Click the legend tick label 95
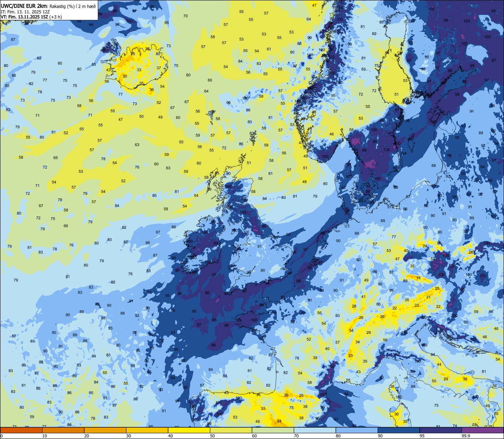This screenshot has height=439, width=504. click(422, 436)
